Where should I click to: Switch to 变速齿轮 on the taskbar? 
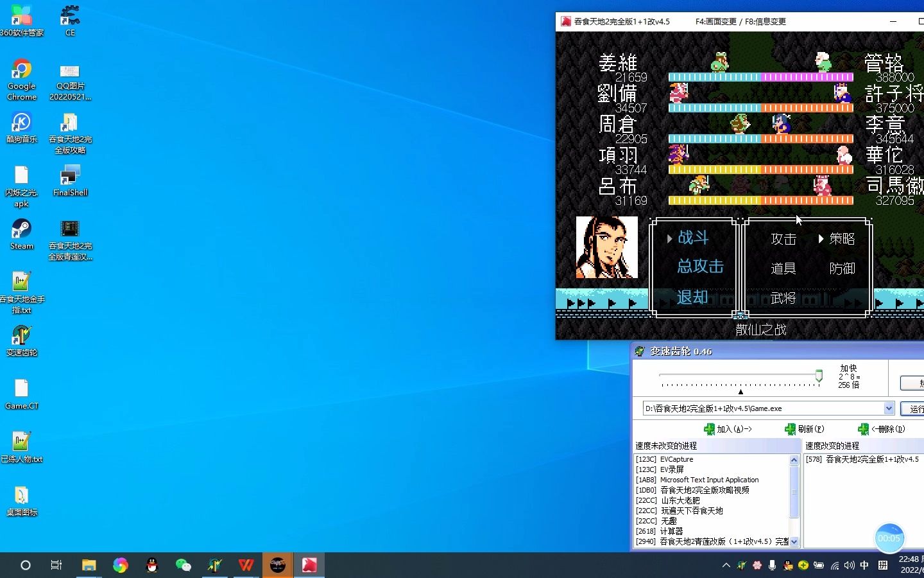[215, 565]
